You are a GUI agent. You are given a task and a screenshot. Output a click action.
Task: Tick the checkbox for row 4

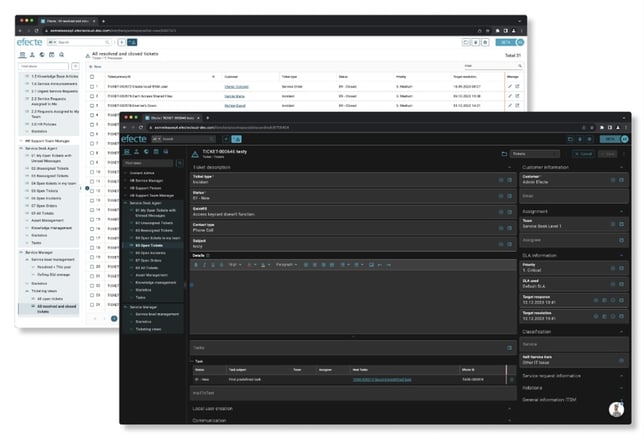[92, 115]
